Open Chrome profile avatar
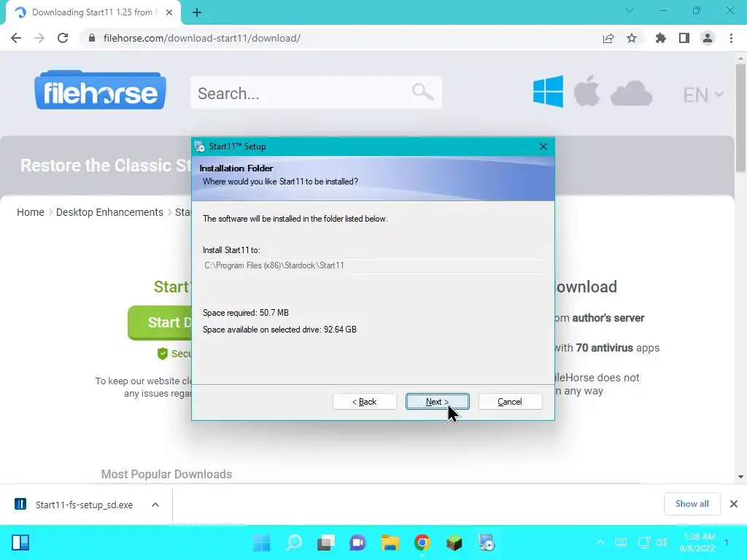This screenshot has height=560, width=747. (708, 38)
